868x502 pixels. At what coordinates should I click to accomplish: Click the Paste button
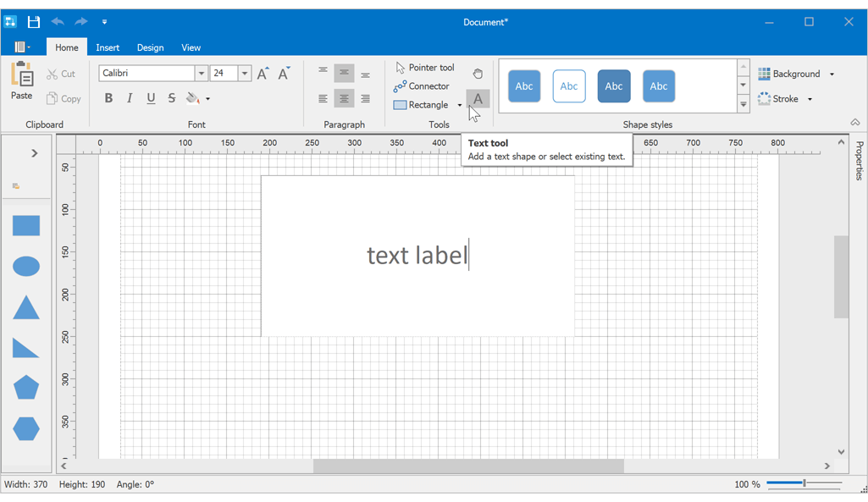point(21,82)
